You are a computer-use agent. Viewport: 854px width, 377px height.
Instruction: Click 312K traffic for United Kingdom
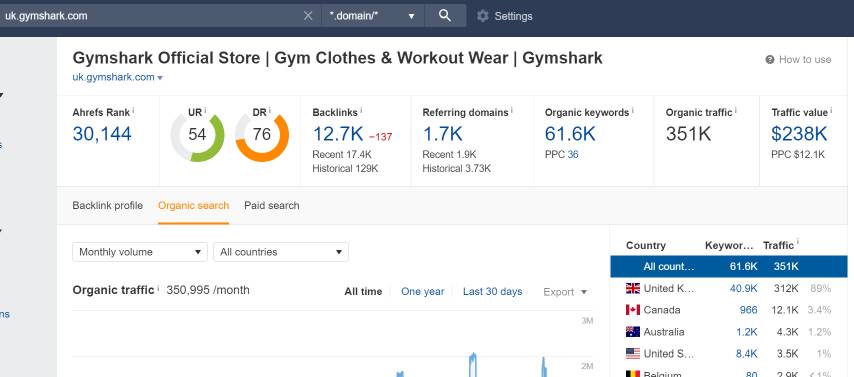786,288
